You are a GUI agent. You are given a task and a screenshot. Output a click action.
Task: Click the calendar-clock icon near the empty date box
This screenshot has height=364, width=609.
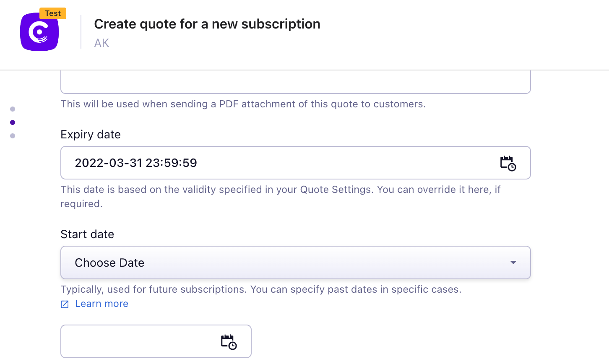(229, 341)
